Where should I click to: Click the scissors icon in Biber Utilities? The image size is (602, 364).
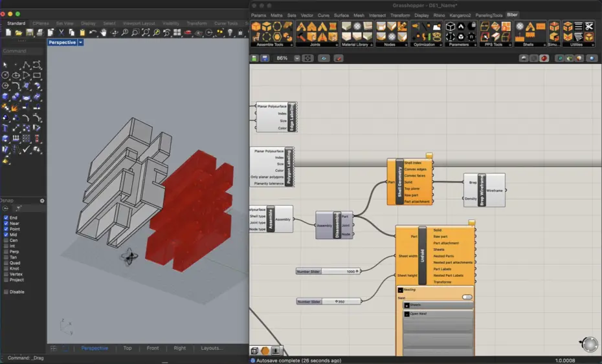[589, 27]
